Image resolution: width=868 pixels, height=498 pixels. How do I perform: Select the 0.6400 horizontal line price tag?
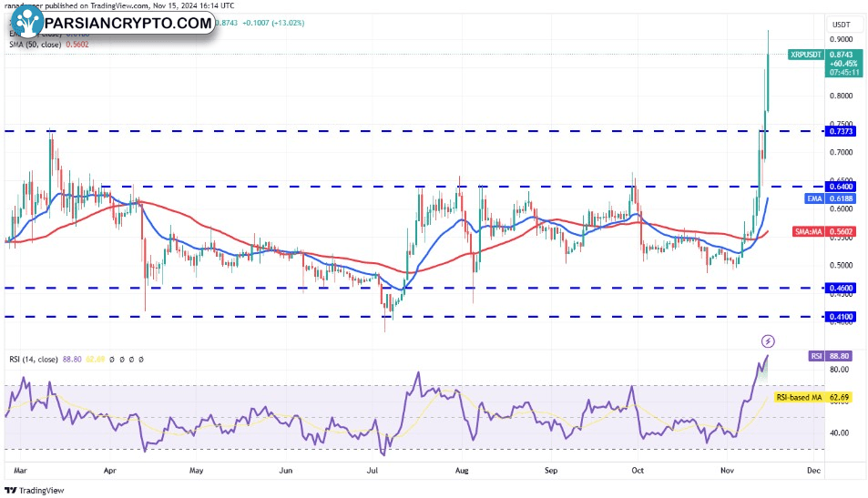click(x=841, y=187)
